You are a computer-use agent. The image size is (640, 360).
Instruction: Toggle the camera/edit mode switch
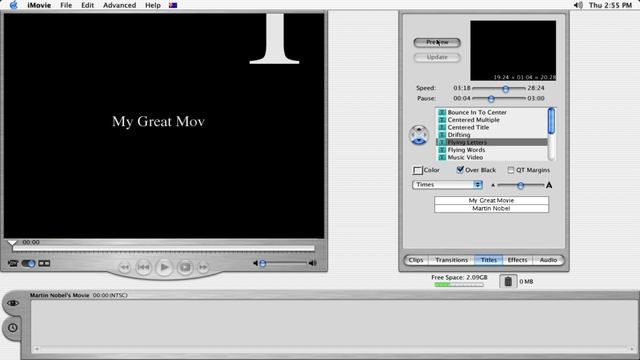coord(28,264)
